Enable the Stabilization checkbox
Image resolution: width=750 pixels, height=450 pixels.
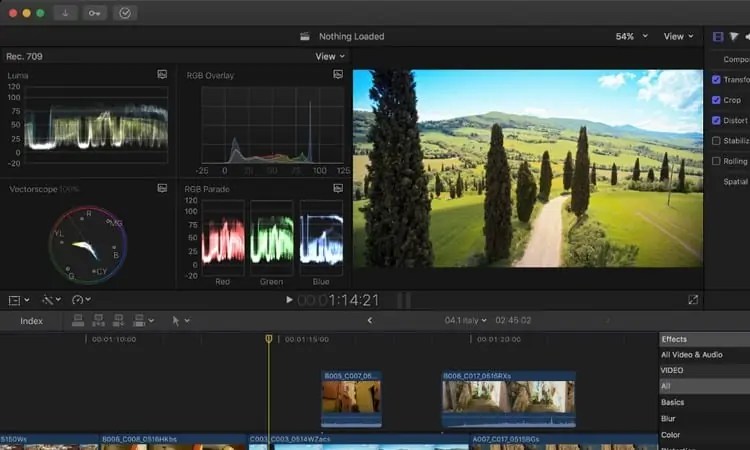pyautogui.click(x=716, y=141)
